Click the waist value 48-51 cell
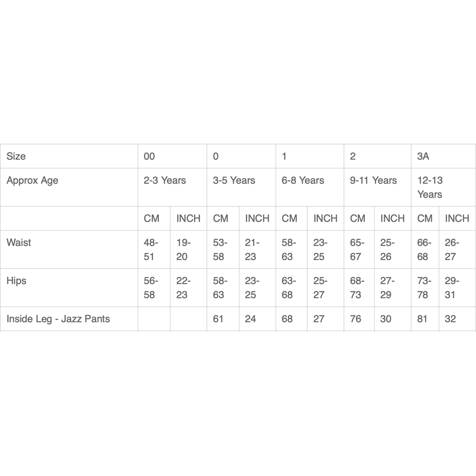This screenshot has width=476, height=476. (151, 250)
